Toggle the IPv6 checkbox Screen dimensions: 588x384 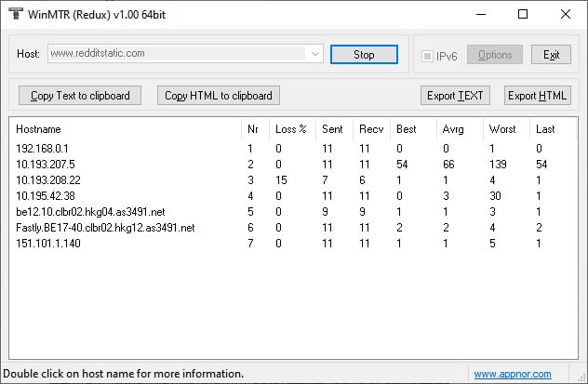click(428, 56)
